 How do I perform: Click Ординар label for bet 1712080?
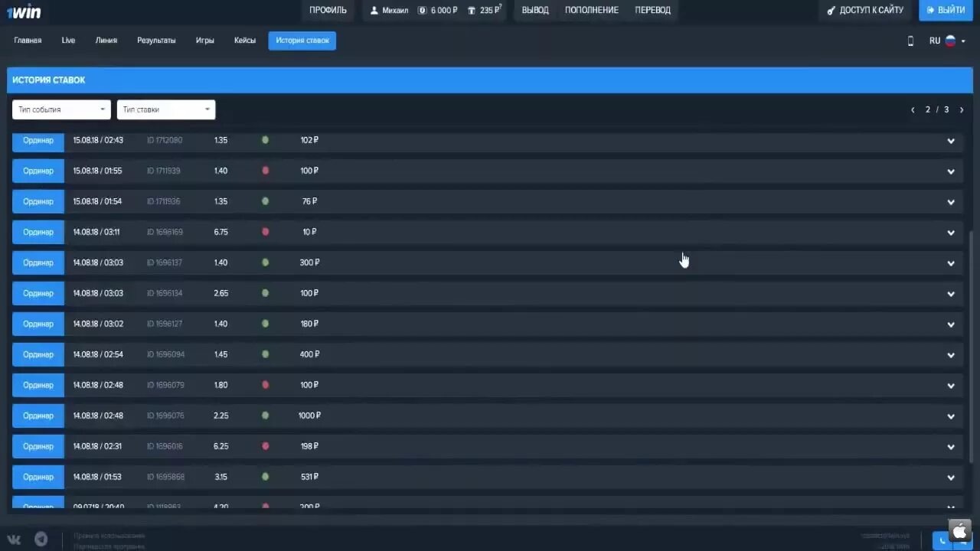point(38,141)
